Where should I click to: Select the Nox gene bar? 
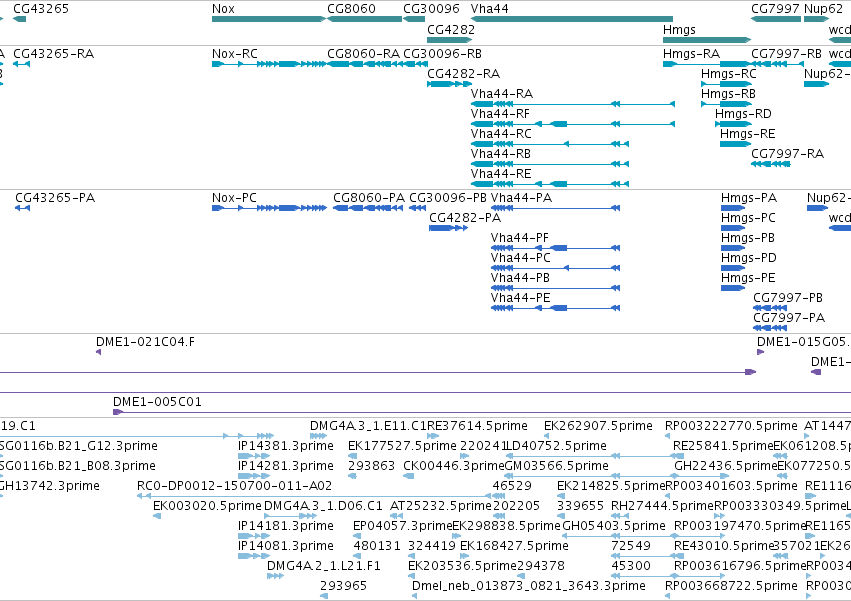click(269, 19)
